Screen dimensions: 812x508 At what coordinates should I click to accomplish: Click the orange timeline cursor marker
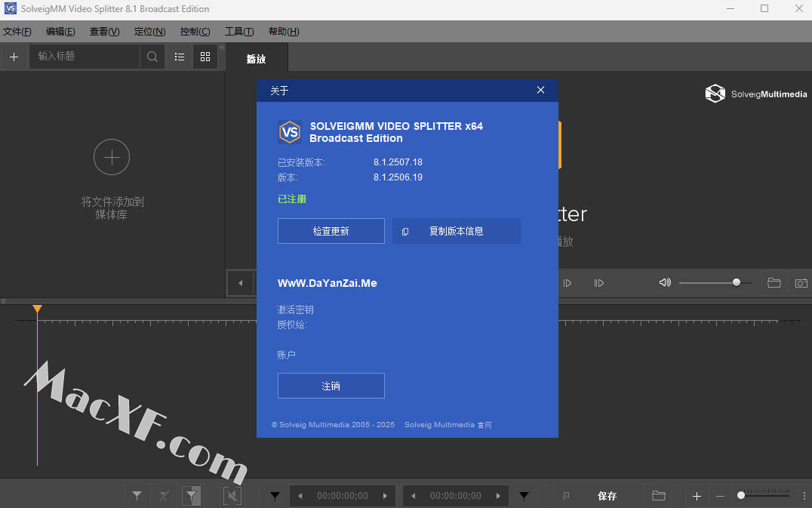[37, 309]
